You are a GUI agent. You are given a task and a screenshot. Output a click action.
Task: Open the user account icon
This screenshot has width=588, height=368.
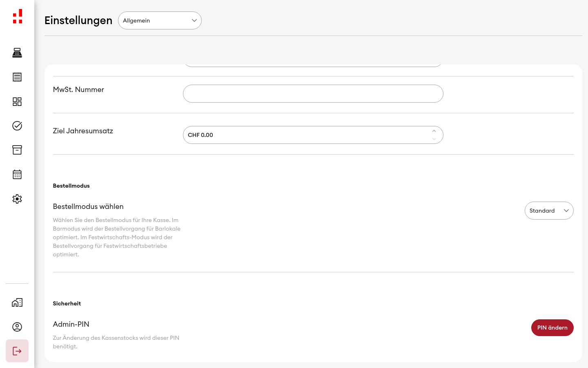17,327
